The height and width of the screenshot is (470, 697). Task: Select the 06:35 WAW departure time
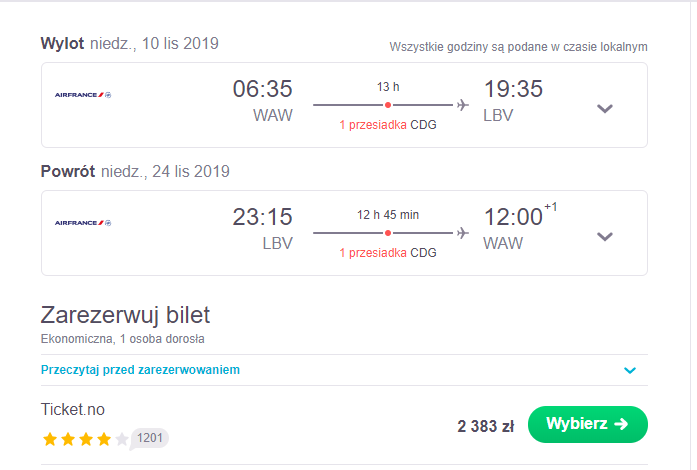pyautogui.click(x=262, y=101)
